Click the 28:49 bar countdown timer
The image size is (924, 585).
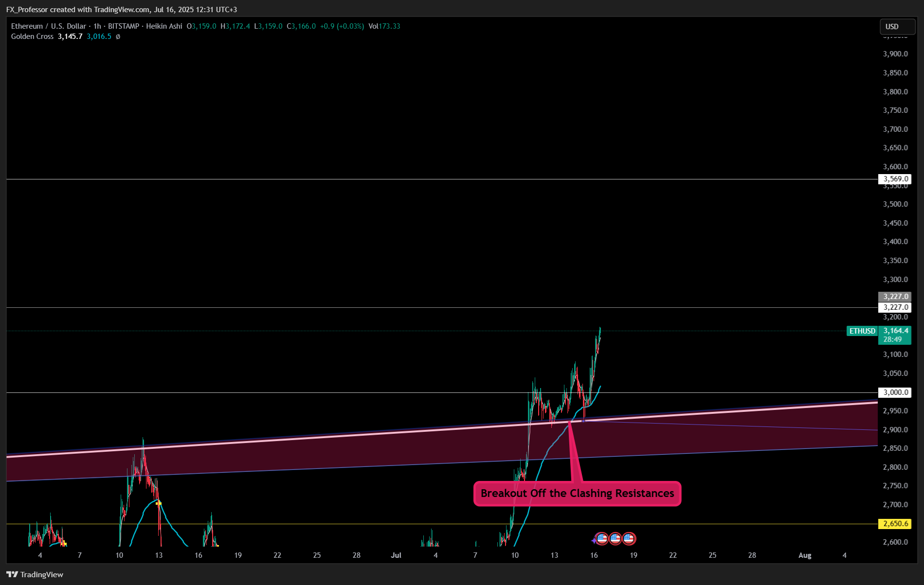coord(893,339)
